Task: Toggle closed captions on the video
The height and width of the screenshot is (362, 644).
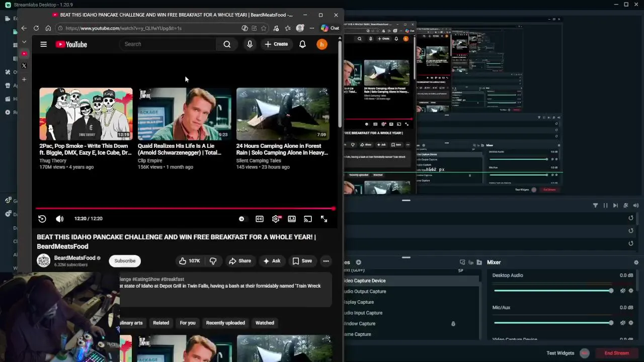Action: [260, 219]
